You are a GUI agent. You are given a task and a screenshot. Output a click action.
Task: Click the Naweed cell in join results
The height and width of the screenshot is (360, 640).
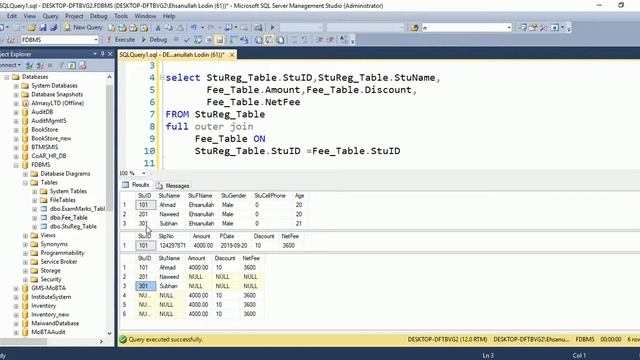click(x=169, y=277)
